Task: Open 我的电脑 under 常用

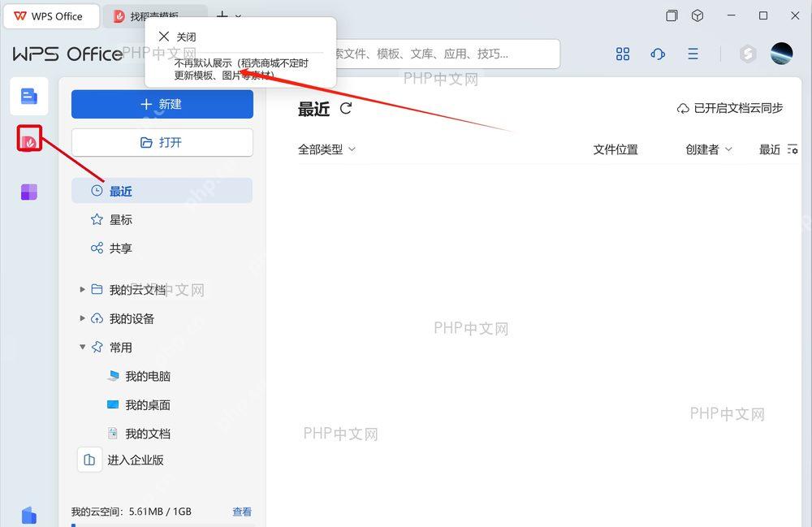Action: pos(139,376)
